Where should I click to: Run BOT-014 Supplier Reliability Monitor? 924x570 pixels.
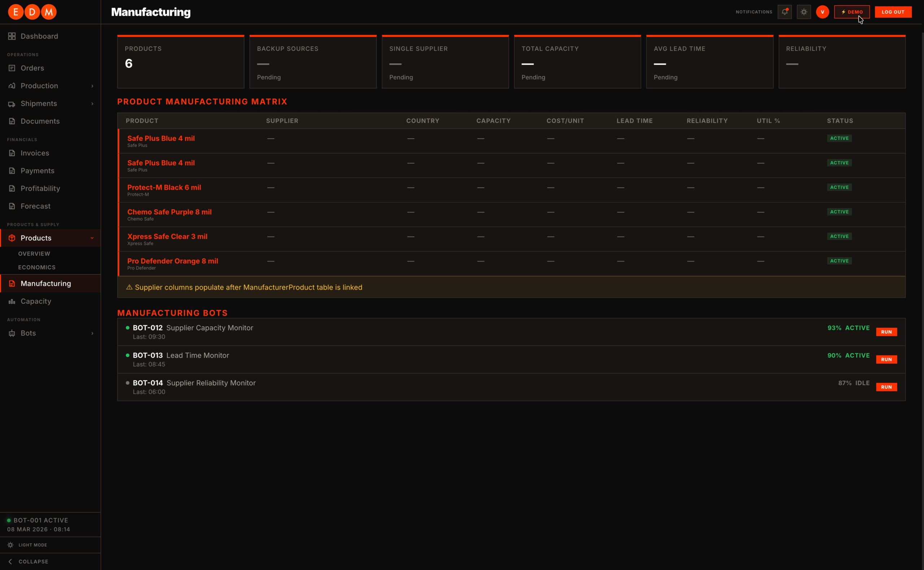(887, 387)
